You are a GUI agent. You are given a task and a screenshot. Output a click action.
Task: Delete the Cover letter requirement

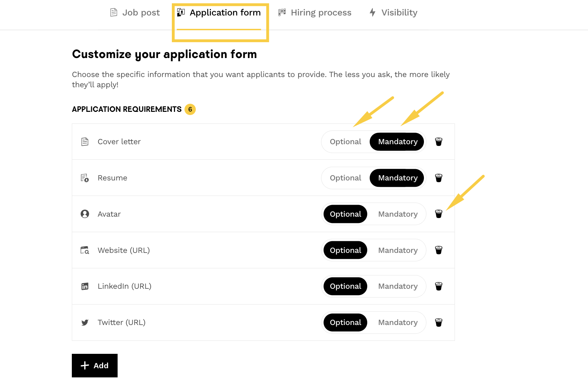pyautogui.click(x=438, y=142)
